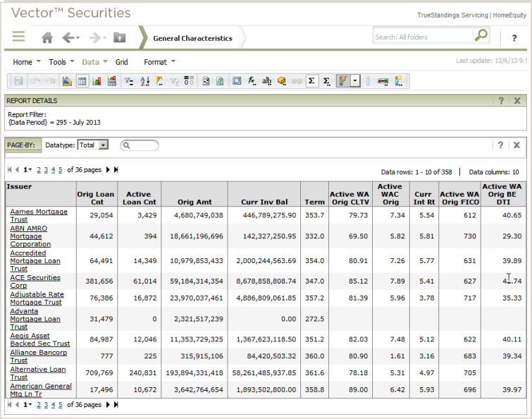
Task: Open the Data menu
Action: (94, 62)
